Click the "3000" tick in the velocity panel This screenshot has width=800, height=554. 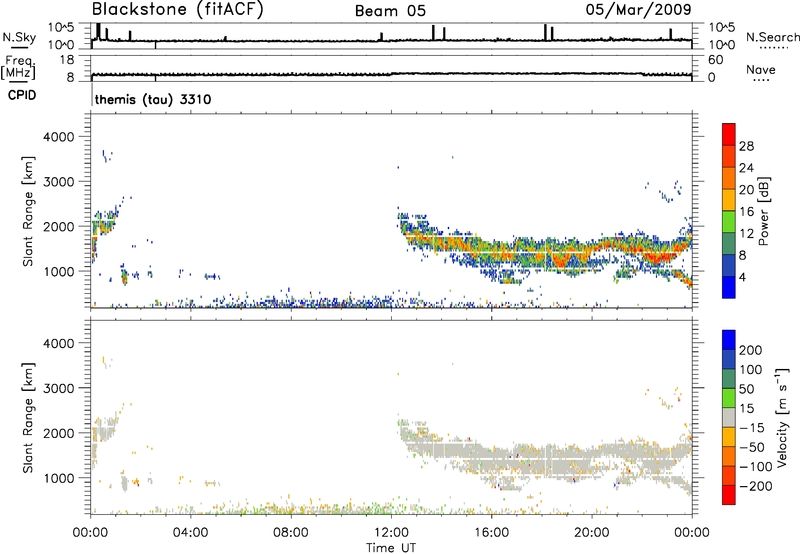coord(58,388)
